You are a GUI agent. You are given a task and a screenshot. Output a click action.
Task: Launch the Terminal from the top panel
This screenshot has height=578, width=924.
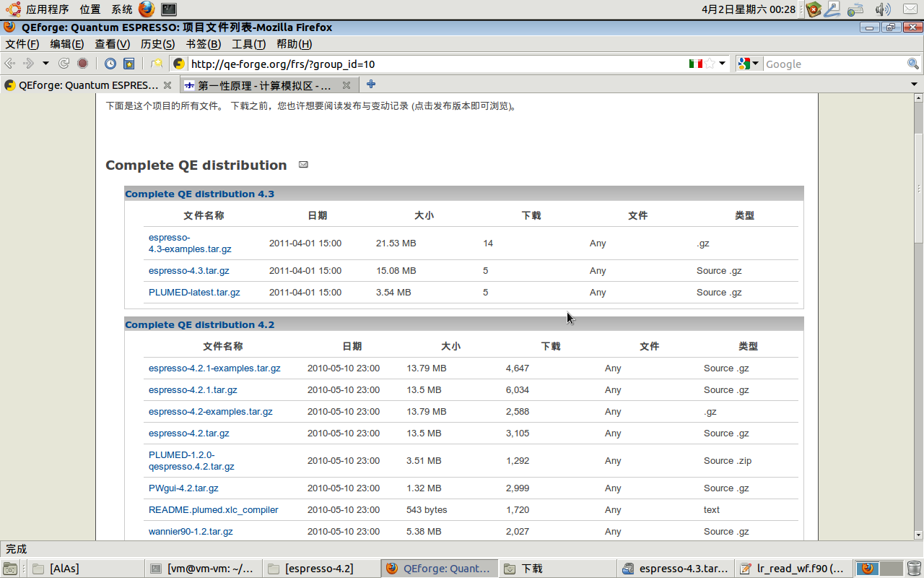(169, 9)
